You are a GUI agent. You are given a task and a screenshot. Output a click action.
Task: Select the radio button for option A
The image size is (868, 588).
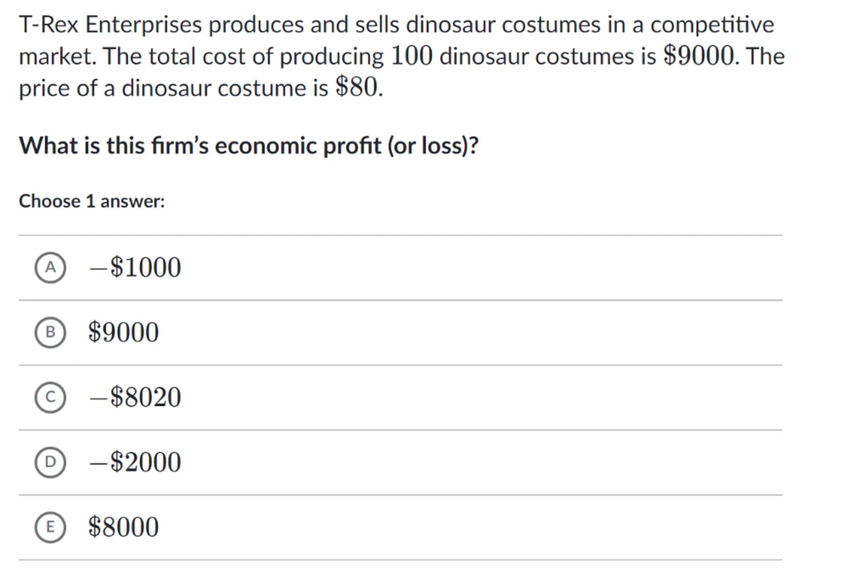click(50, 268)
